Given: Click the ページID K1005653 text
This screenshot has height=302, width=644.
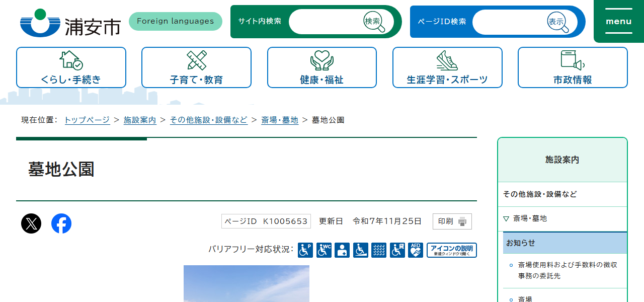Looking at the screenshot, I should 266,221.
